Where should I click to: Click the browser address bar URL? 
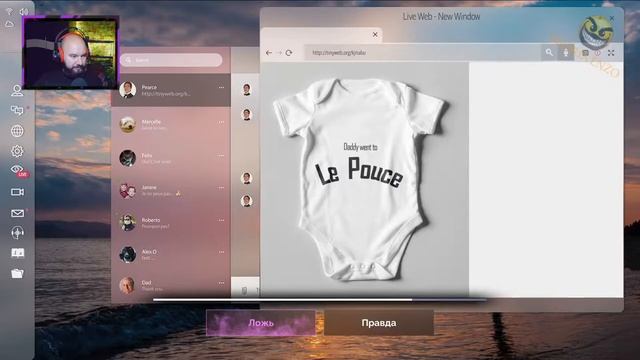339,53
